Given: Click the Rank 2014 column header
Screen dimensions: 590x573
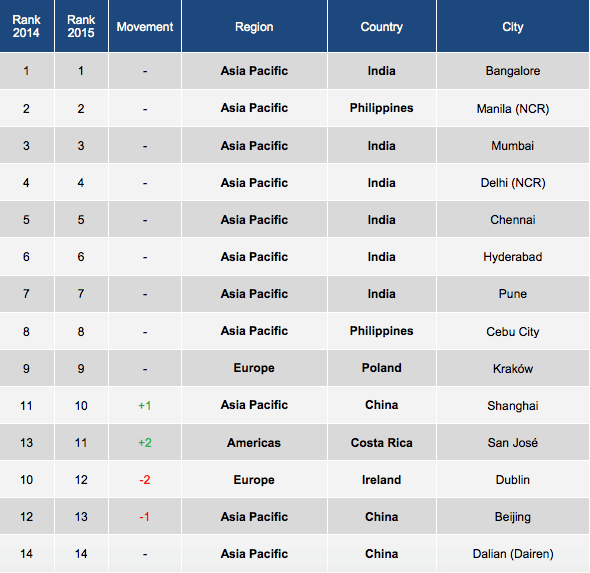Looking at the screenshot, I should point(26,26).
